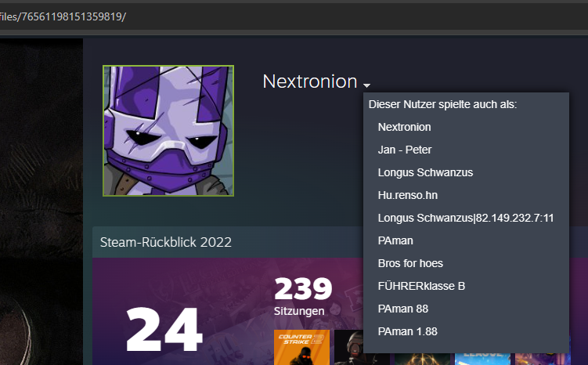588x365 pixels.
Task: Click the soldier game icon beside Counter-Strike 2
Action: pyautogui.click(x=348, y=347)
